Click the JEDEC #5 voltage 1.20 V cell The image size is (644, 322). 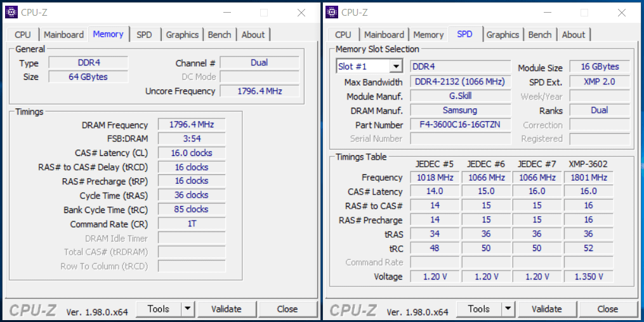tap(435, 277)
